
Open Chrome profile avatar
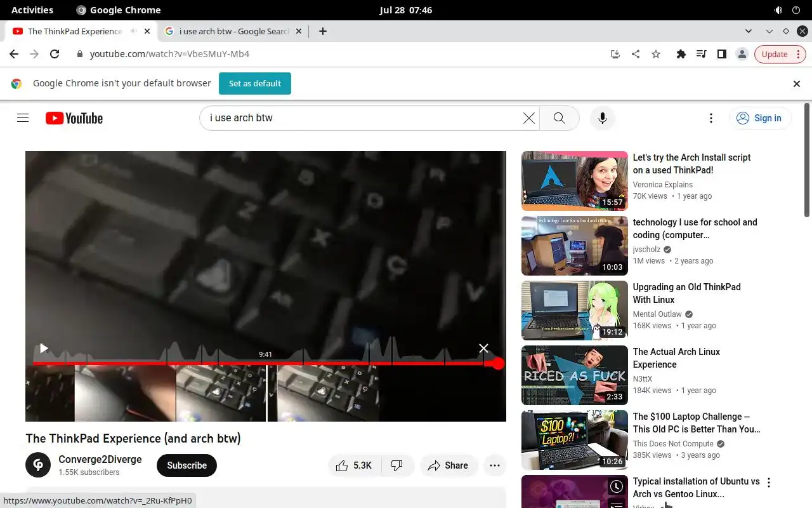pos(742,54)
